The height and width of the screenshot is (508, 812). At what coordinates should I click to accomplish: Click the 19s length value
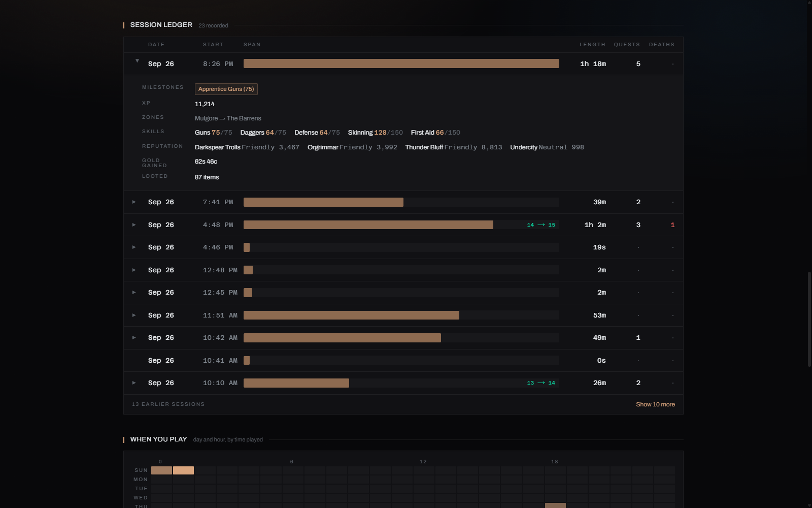pyautogui.click(x=599, y=247)
